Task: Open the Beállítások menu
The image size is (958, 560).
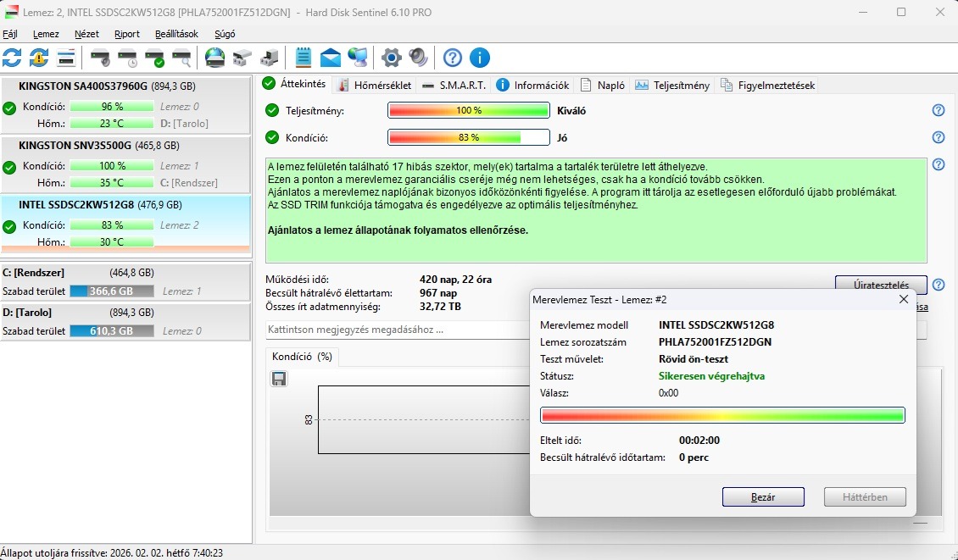Action: (176, 34)
